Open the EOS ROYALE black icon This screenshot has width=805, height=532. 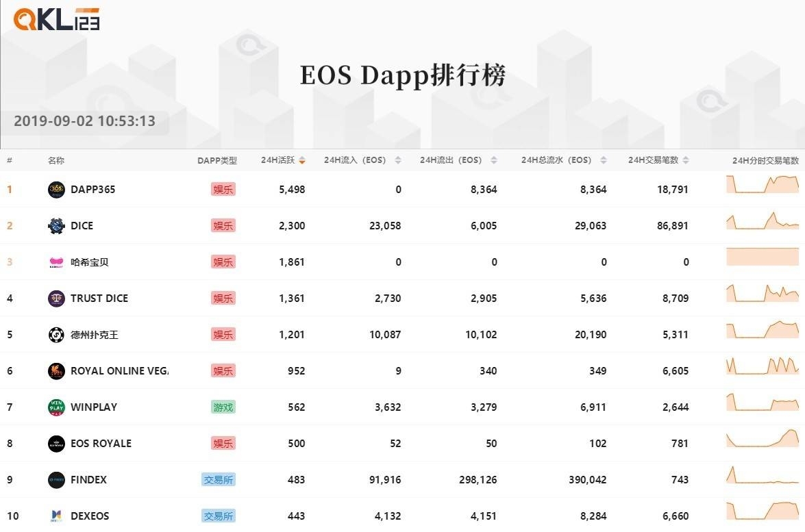click(x=56, y=444)
